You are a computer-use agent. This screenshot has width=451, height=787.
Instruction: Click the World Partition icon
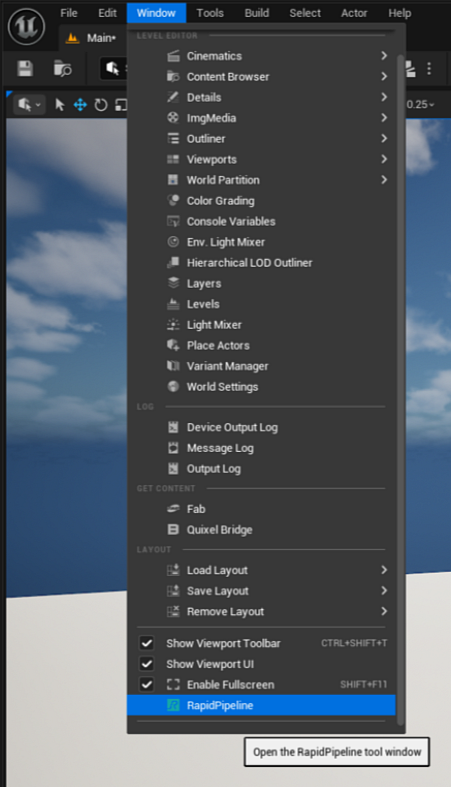[173, 180]
